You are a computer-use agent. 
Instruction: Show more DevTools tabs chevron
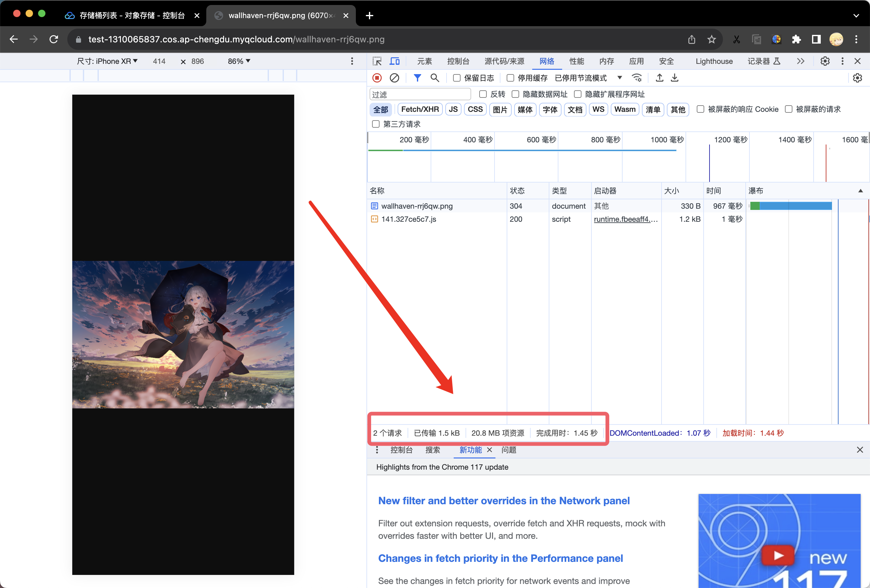click(801, 61)
